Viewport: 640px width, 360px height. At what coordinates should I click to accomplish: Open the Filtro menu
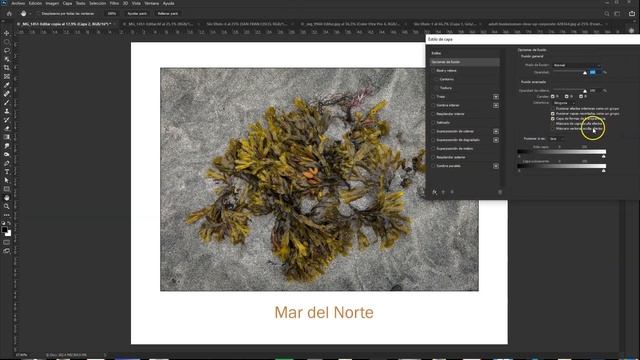click(x=114, y=3)
